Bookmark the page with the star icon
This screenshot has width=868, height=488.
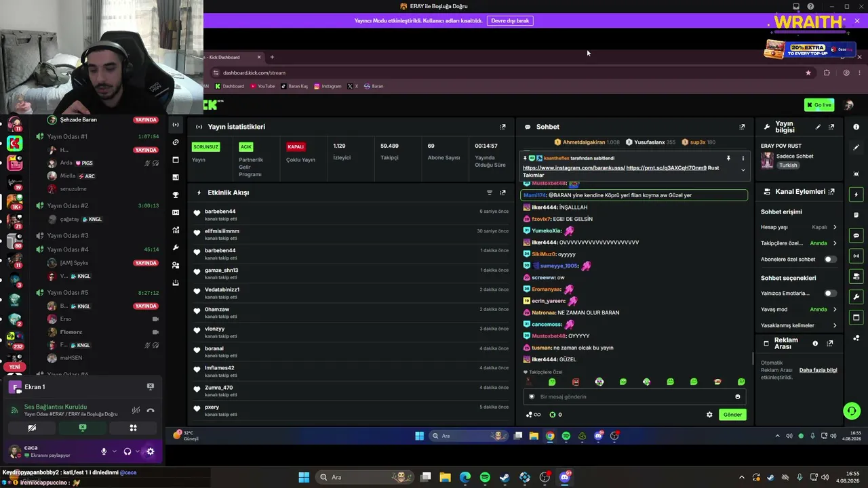[x=808, y=73]
